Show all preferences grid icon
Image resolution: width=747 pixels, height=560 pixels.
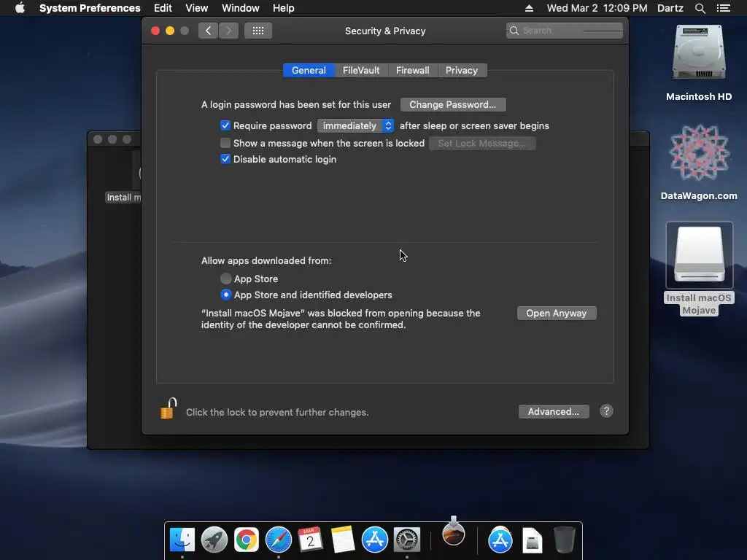coord(258,31)
